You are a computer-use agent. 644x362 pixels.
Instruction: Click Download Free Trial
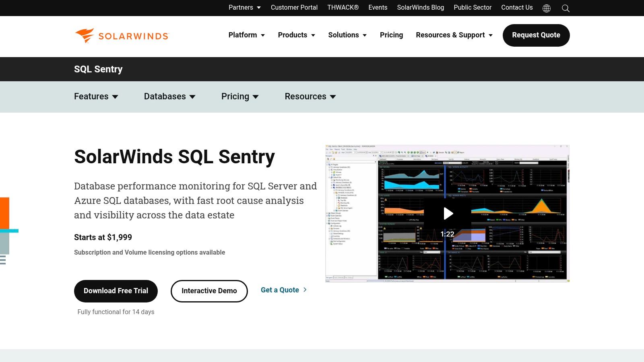[116, 290]
